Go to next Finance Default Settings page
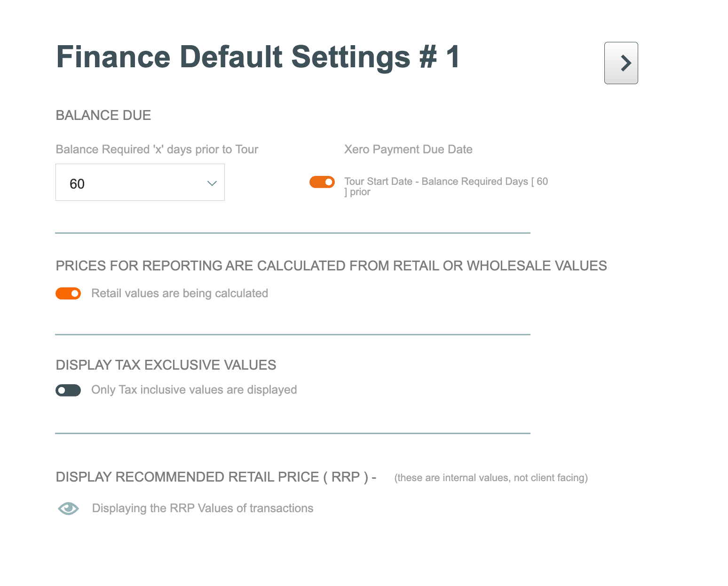 (621, 63)
